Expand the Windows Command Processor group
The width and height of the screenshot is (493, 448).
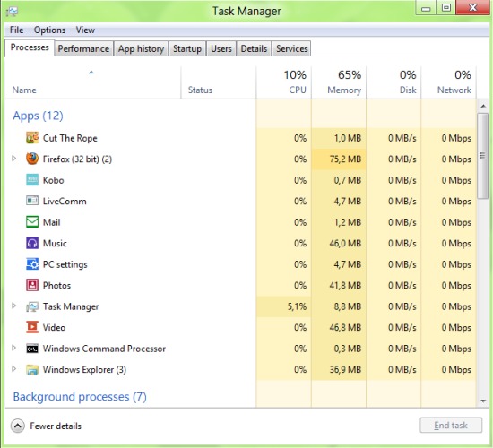tap(13, 348)
